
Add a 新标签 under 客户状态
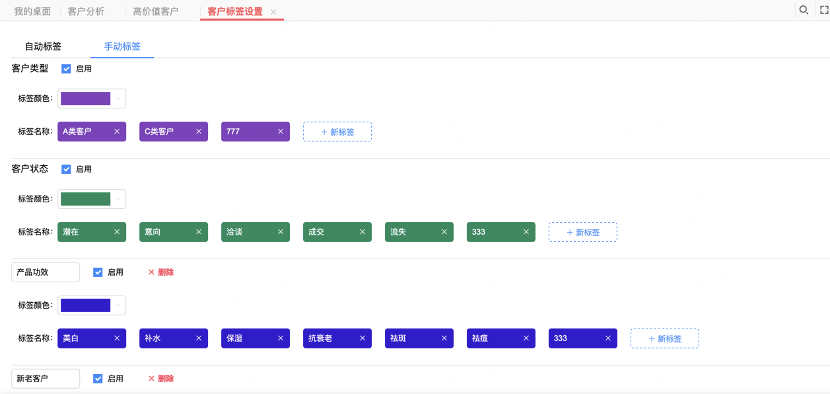[583, 232]
